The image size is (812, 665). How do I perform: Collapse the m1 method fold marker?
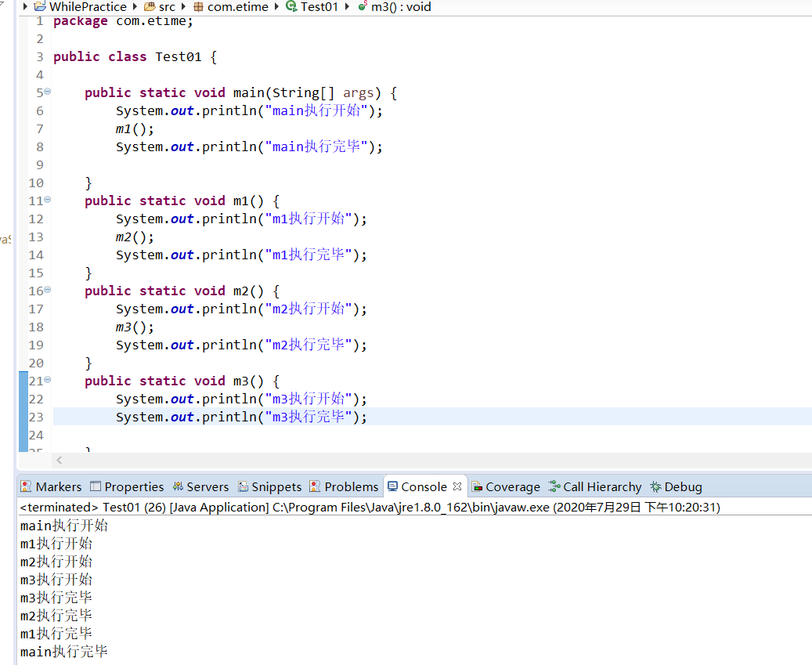(x=48, y=200)
